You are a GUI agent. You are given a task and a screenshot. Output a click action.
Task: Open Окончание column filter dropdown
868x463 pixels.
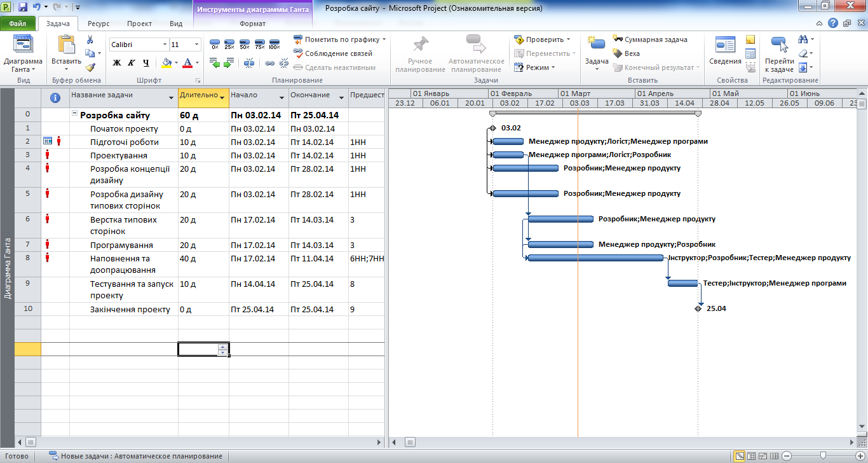(341, 97)
